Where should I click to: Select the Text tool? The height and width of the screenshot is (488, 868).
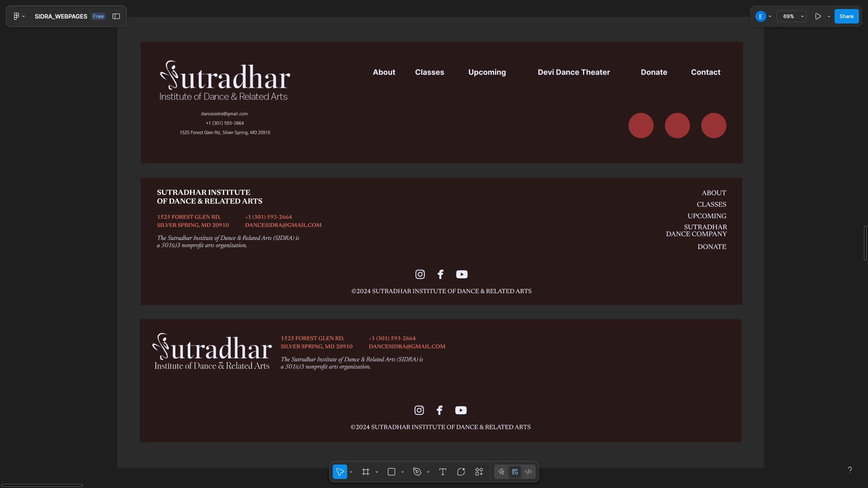pyautogui.click(x=443, y=472)
